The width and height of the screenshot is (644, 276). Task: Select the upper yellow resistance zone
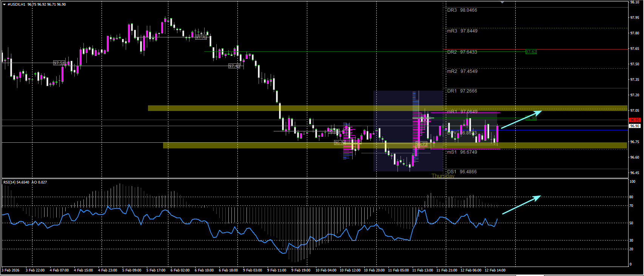coord(388,108)
